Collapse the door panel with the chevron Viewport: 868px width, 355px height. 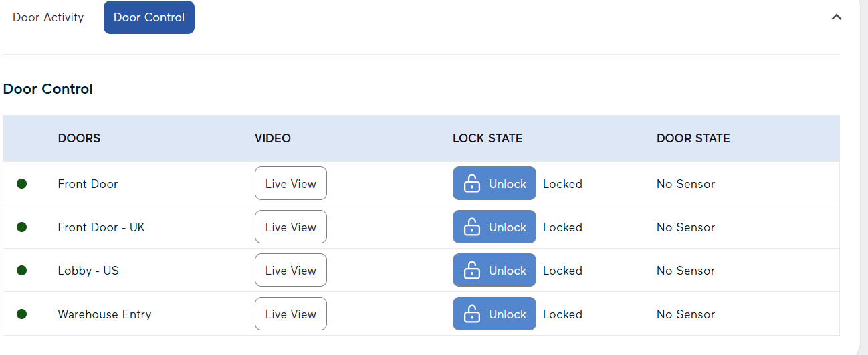[x=836, y=17]
